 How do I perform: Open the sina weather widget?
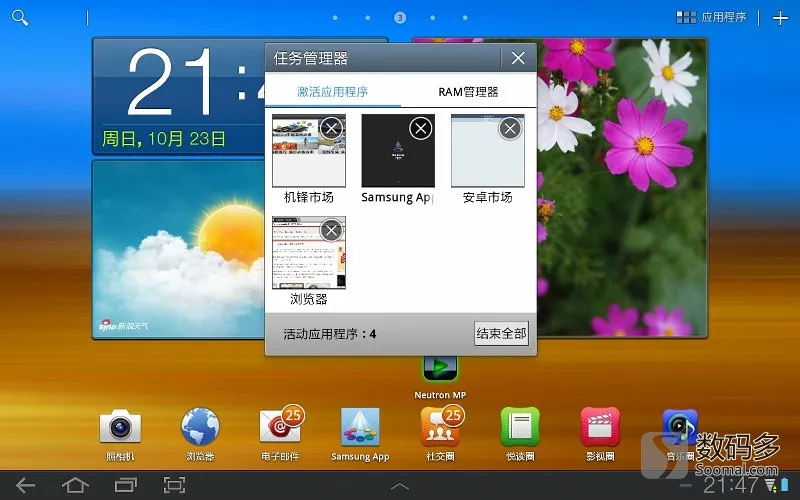179,249
